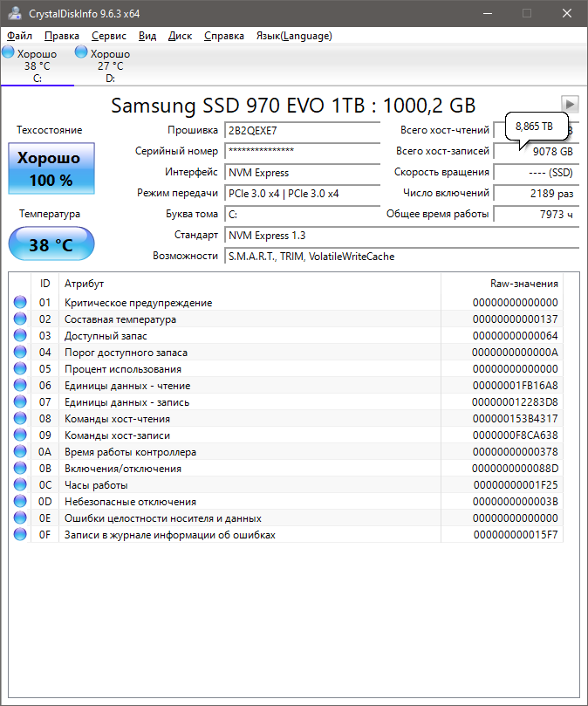Click the Буква тома field showing C:
The image size is (588, 706).
click(x=302, y=215)
